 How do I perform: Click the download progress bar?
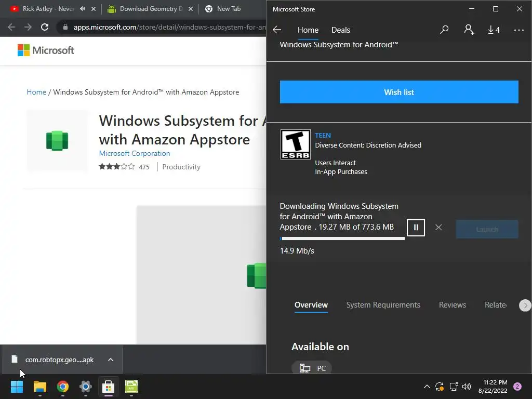click(x=342, y=238)
